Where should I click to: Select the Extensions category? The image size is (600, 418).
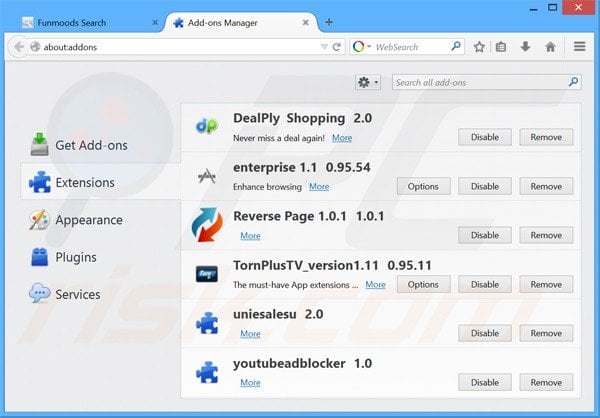99,182
